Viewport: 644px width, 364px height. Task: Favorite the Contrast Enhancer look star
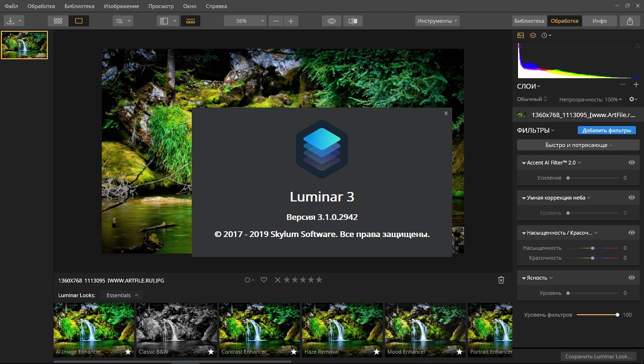[294, 352]
